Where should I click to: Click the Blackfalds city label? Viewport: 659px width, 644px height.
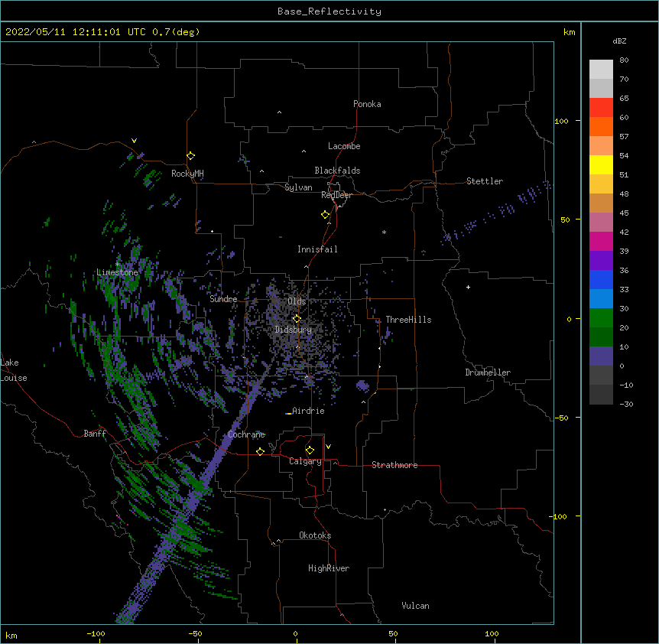point(337,171)
